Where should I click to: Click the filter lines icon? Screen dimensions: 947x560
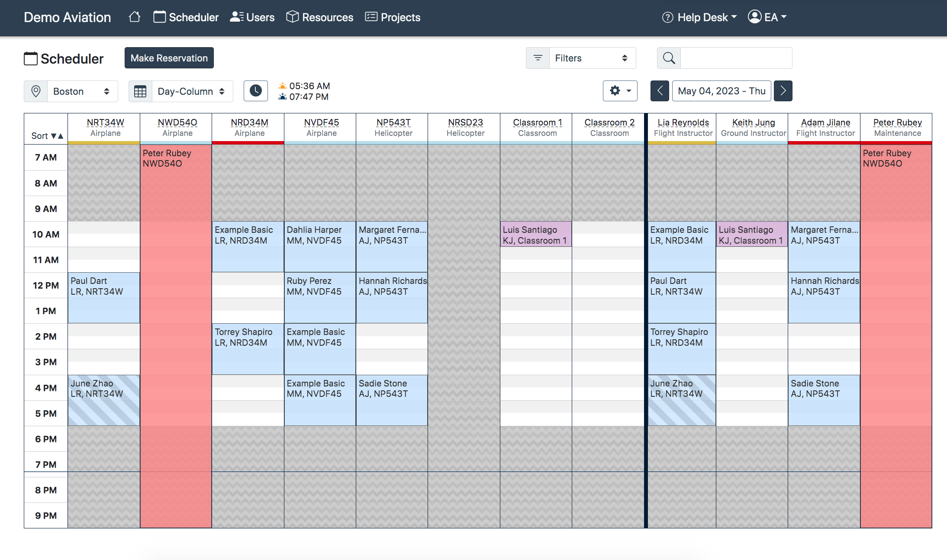coord(538,58)
